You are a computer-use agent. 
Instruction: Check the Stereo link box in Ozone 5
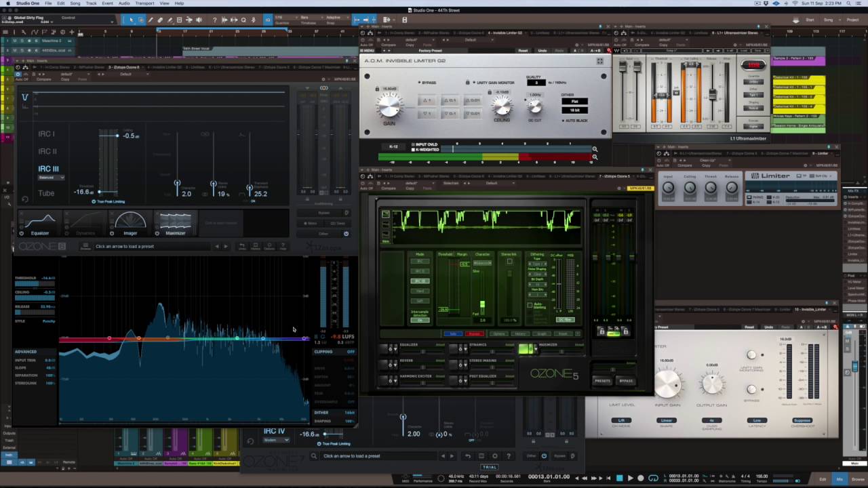[509, 262]
